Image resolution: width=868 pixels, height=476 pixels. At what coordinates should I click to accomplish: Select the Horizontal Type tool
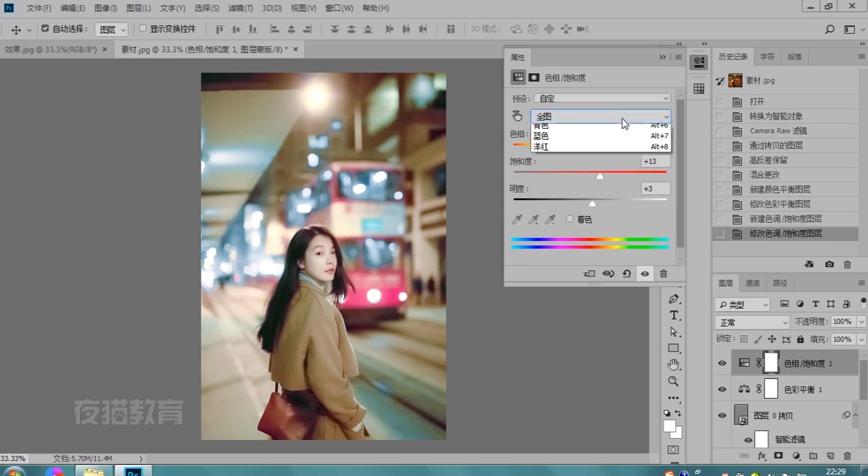[x=674, y=315]
